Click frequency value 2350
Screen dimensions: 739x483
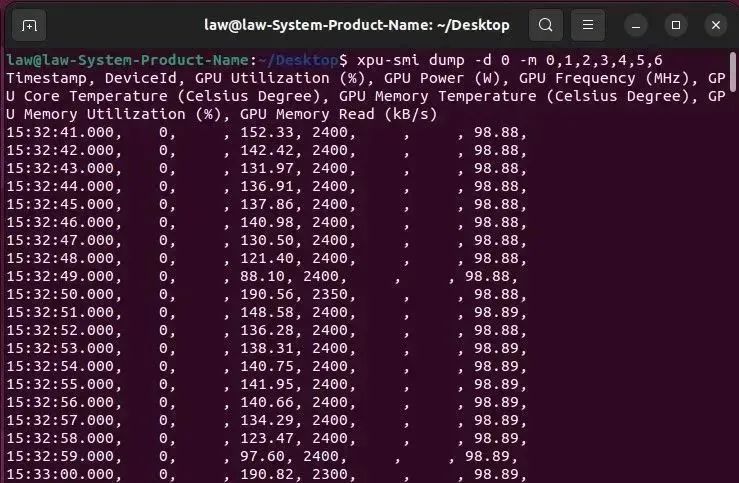point(330,294)
